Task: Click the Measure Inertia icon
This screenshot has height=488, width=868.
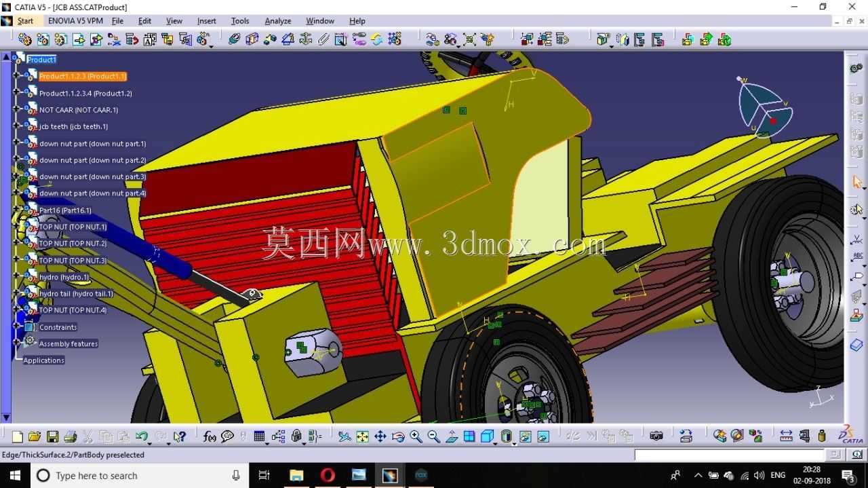Action: [821, 436]
